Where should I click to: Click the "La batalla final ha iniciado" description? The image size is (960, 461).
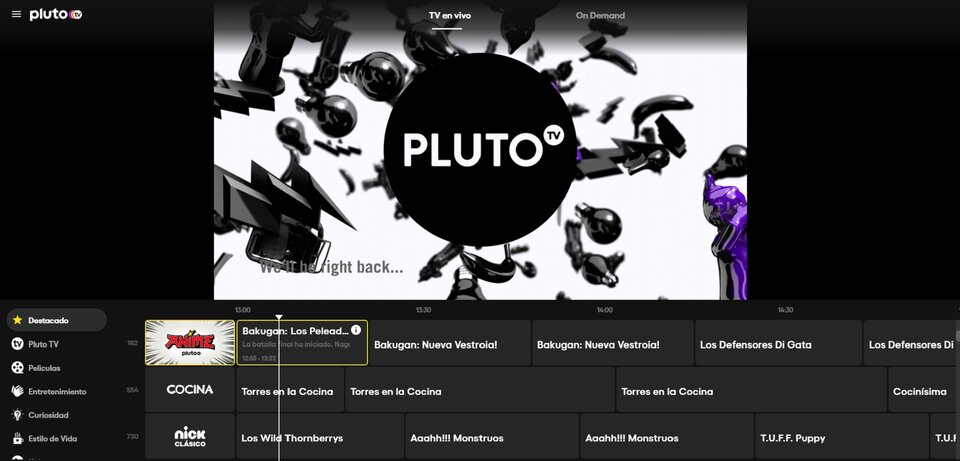point(296,345)
